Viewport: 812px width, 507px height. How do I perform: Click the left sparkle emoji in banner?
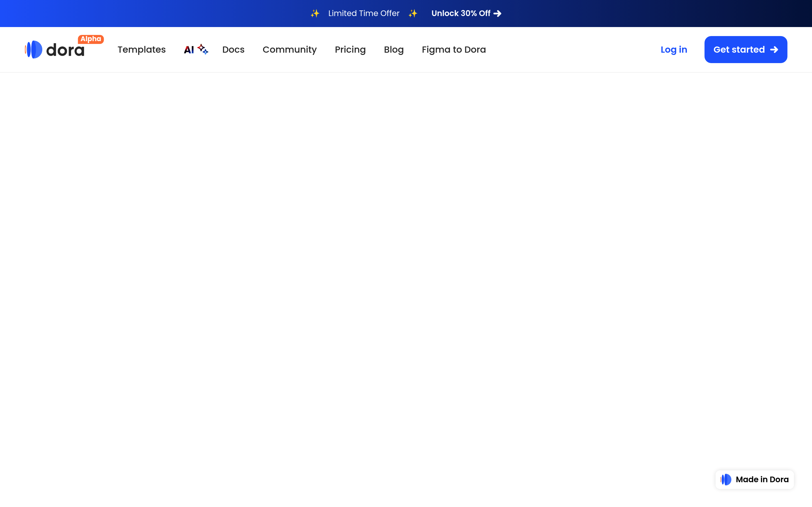[x=315, y=14]
